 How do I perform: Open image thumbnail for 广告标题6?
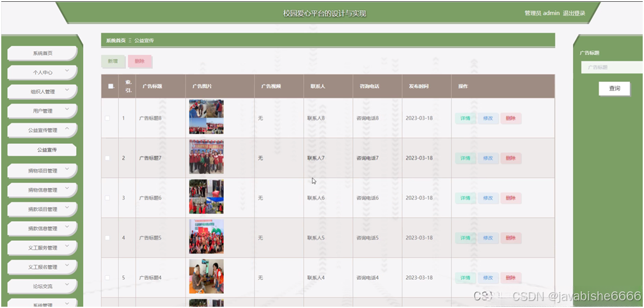click(206, 196)
